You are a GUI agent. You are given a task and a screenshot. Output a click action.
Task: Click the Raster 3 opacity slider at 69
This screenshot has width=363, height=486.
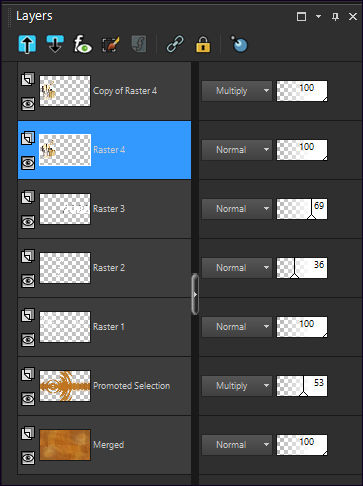coord(302,209)
